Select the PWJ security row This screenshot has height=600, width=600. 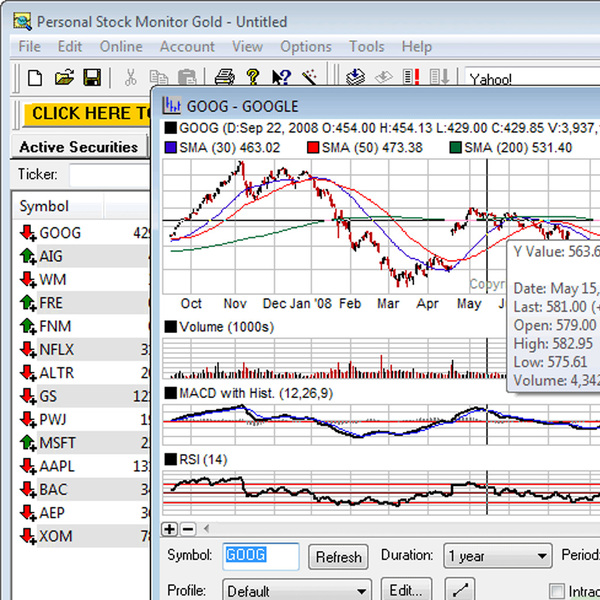pyautogui.click(x=81, y=419)
